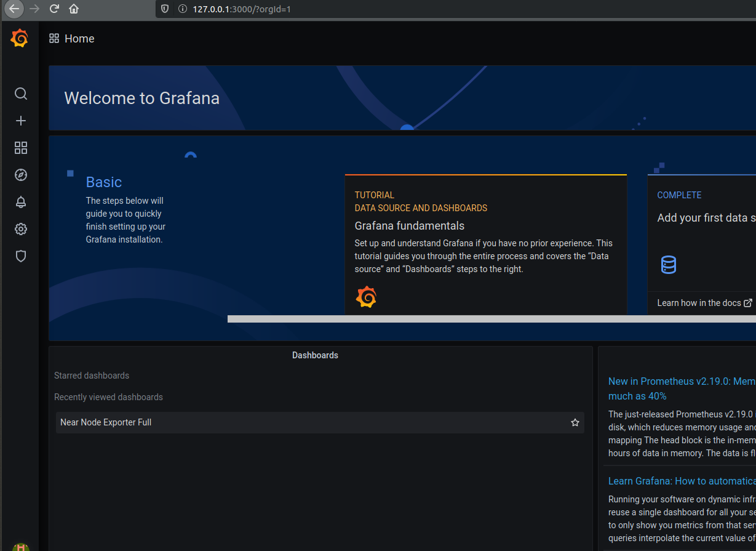756x551 pixels.
Task: Open the Grafana fundamentals tutorial card
Action: pyautogui.click(x=486, y=245)
